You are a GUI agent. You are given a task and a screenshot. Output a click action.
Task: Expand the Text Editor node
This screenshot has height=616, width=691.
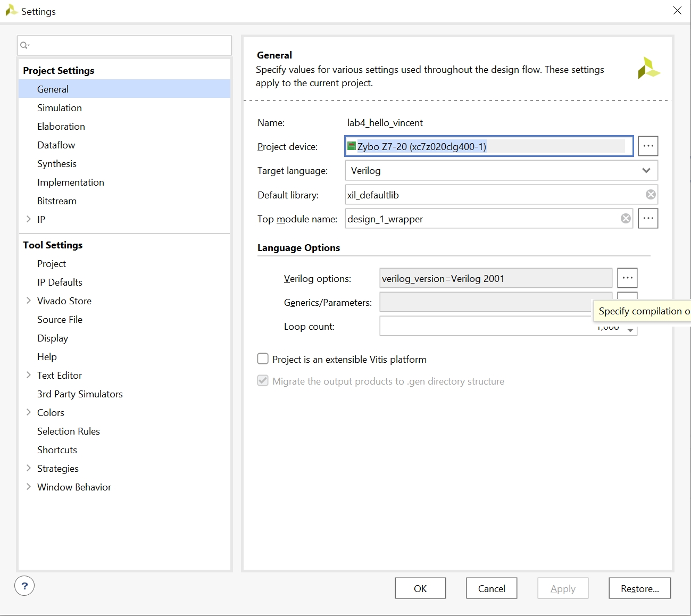pyautogui.click(x=29, y=375)
